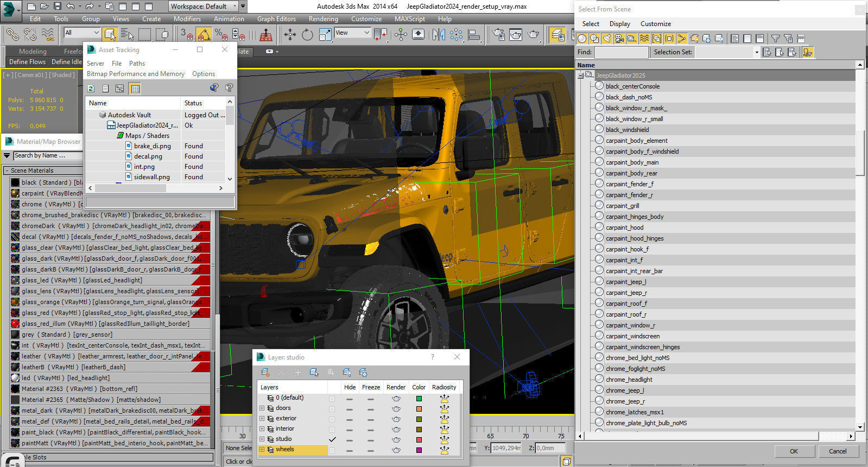Activate the Select Object tool
868x467 pixels.
coord(110,35)
